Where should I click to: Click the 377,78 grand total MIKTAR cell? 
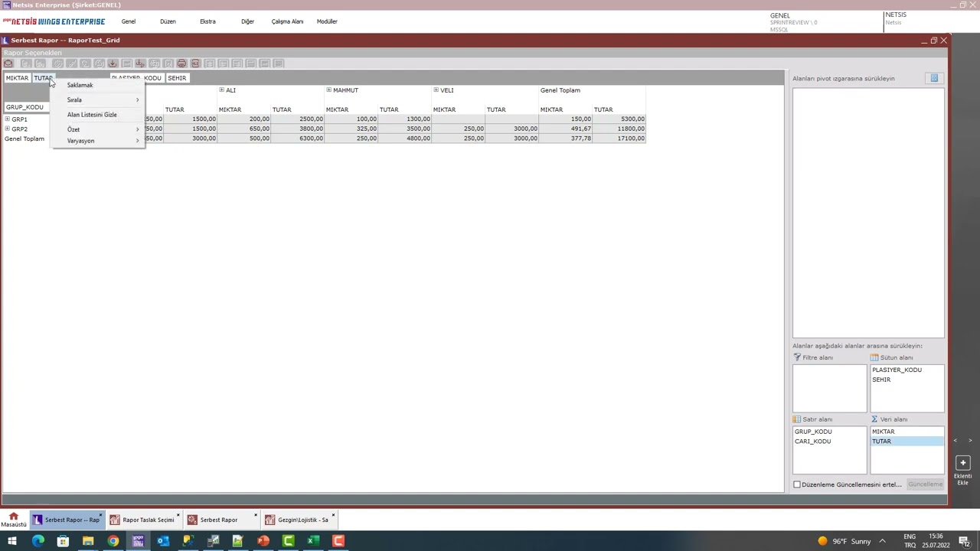click(x=566, y=139)
